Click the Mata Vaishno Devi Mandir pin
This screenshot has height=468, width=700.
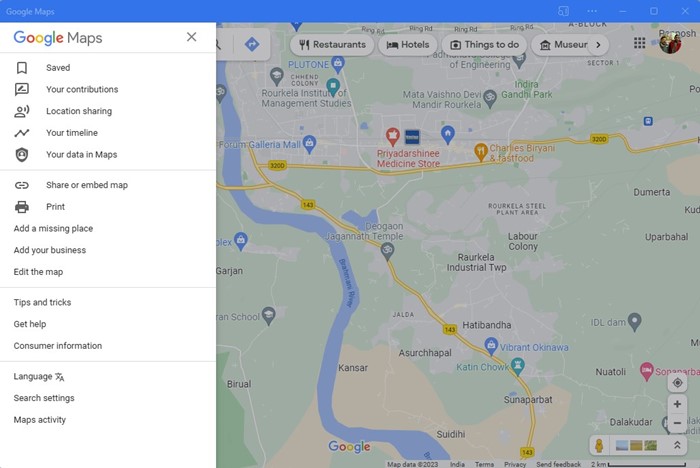490,99
